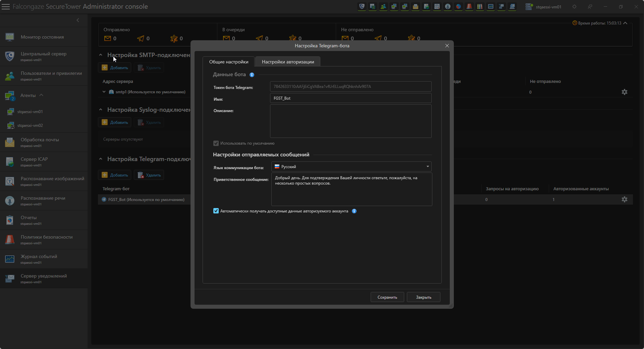This screenshot has width=644, height=349.
Task: Click the data server icon beside the shield icon
Action: click(373, 6)
